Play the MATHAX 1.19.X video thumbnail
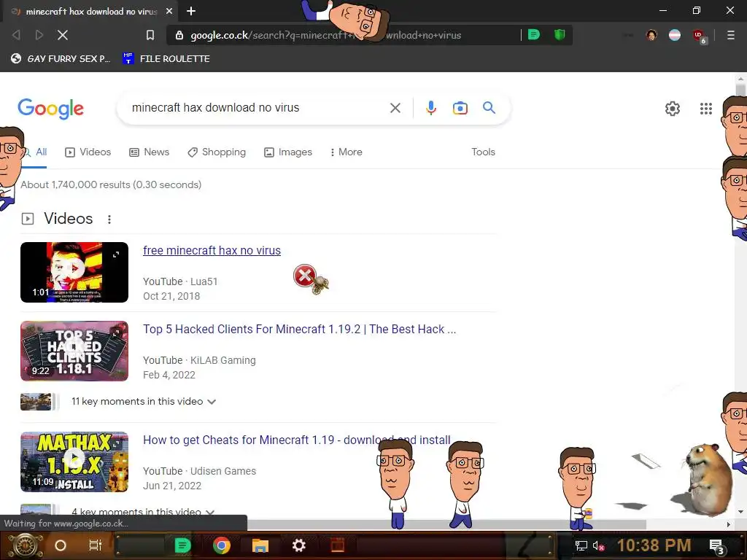The width and height of the screenshot is (747, 560). click(x=74, y=462)
